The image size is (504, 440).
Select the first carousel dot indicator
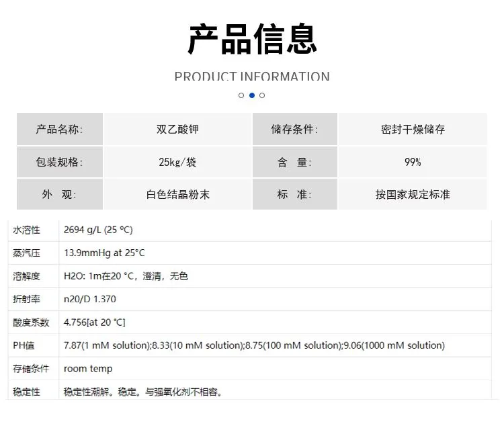point(241,95)
